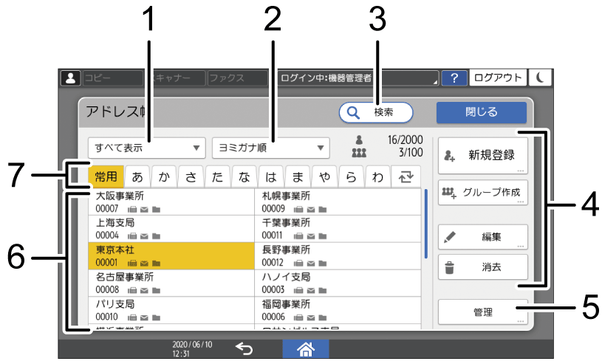Select the ら tab
This screenshot has height=364, width=602.
coord(352,176)
